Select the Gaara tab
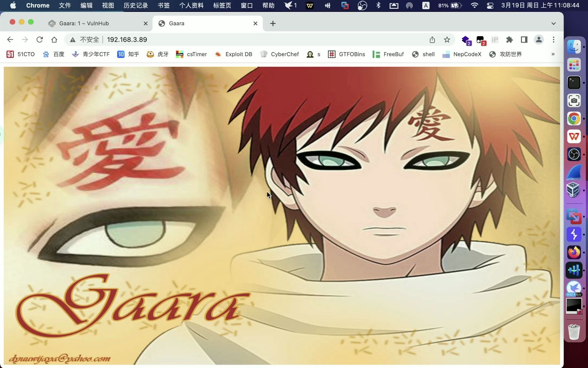The image size is (588, 368). tap(208, 24)
